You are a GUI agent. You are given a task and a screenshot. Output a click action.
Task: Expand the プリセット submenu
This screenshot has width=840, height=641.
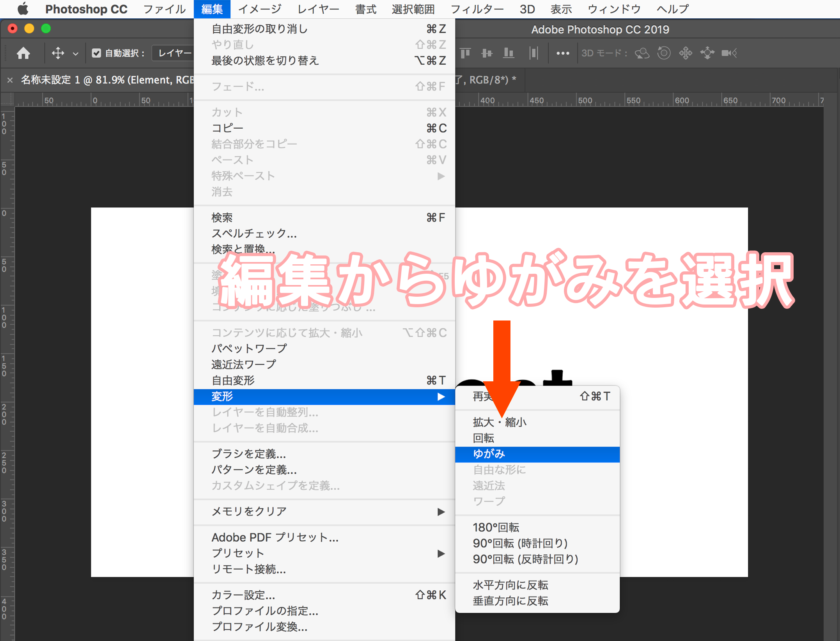pyautogui.click(x=324, y=553)
